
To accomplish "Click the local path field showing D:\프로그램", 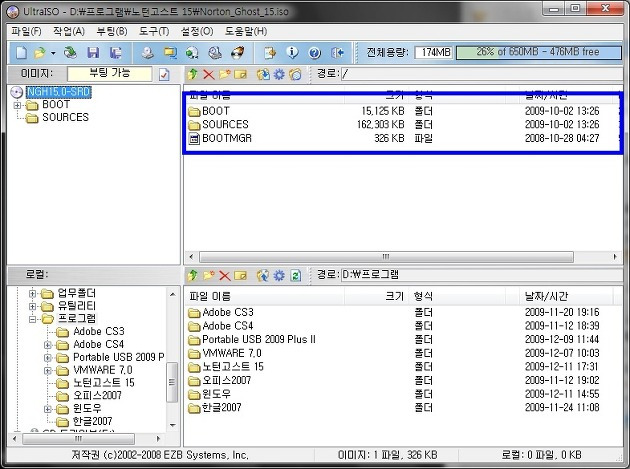I will 481,275.
